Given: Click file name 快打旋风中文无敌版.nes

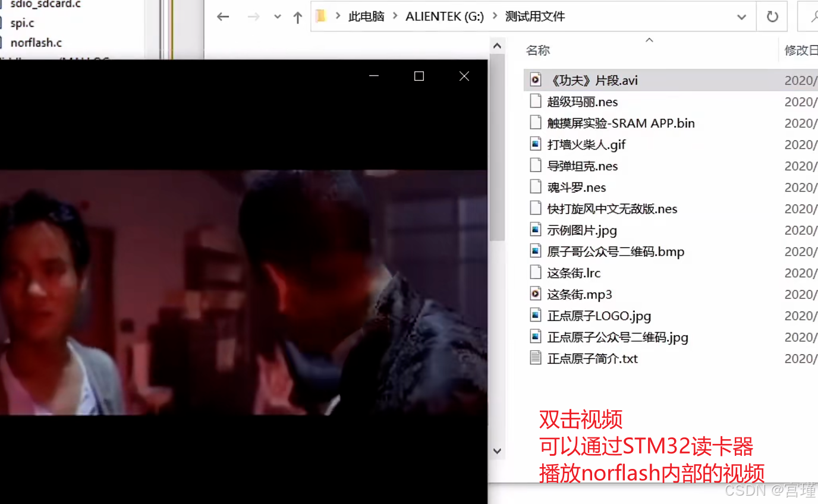Looking at the screenshot, I should [612, 209].
